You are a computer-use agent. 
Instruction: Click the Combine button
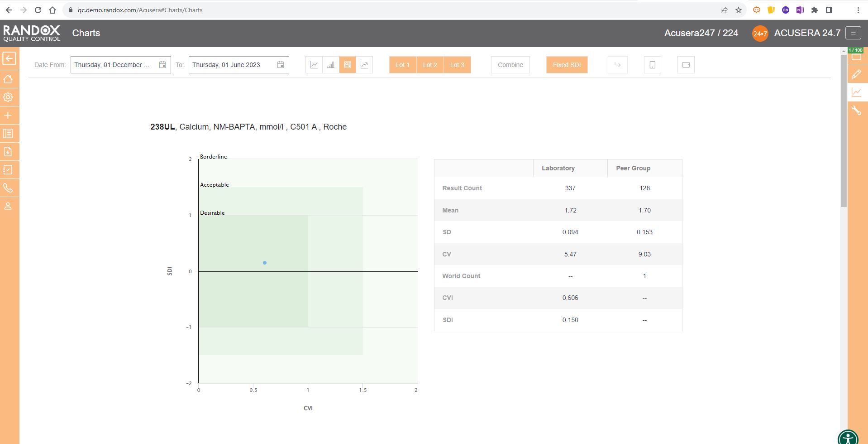(510, 64)
